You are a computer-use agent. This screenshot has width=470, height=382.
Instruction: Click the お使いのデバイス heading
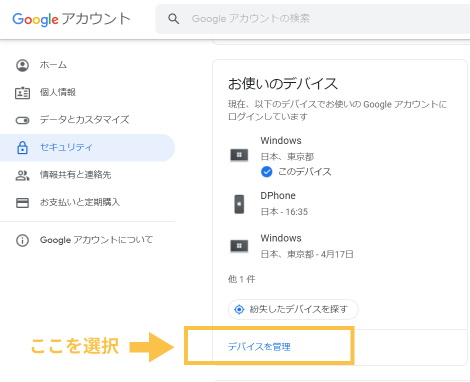tap(283, 84)
